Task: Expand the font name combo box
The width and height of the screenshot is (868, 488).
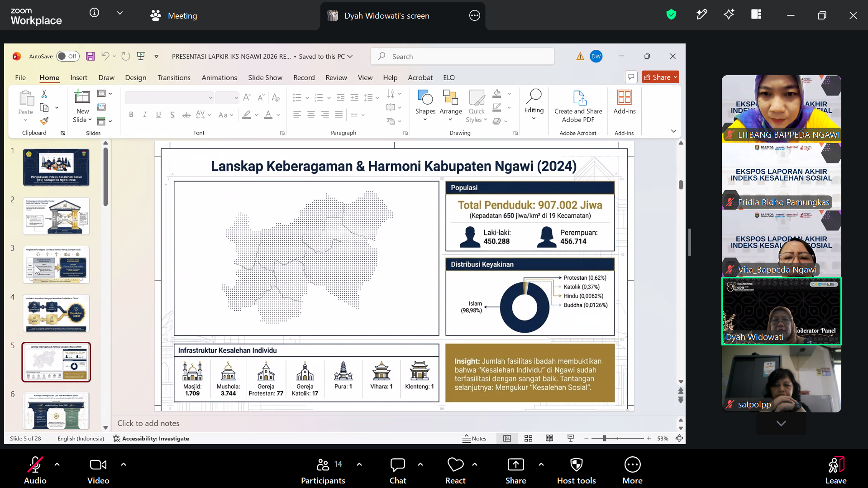Action: click(210, 98)
